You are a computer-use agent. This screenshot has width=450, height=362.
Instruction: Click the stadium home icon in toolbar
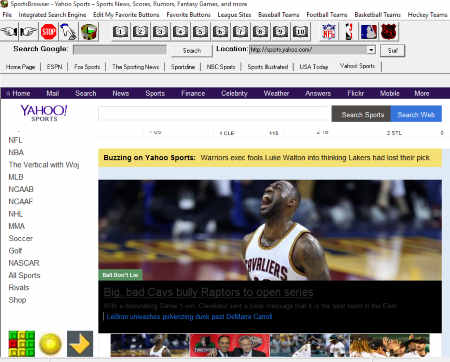pyautogui.click(x=89, y=32)
